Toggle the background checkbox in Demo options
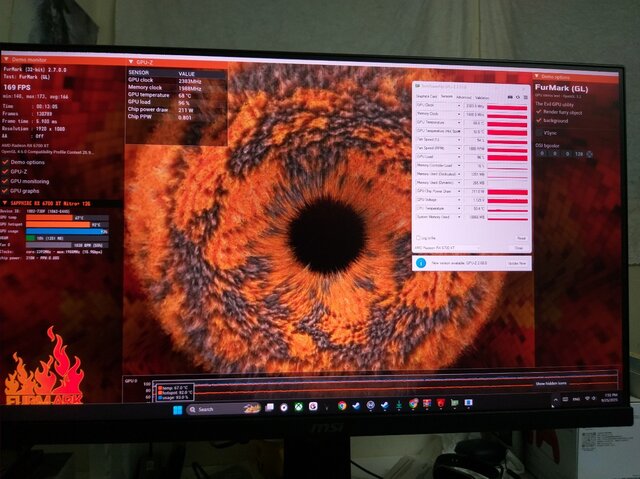The image size is (640, 479). tap(539, 121)
